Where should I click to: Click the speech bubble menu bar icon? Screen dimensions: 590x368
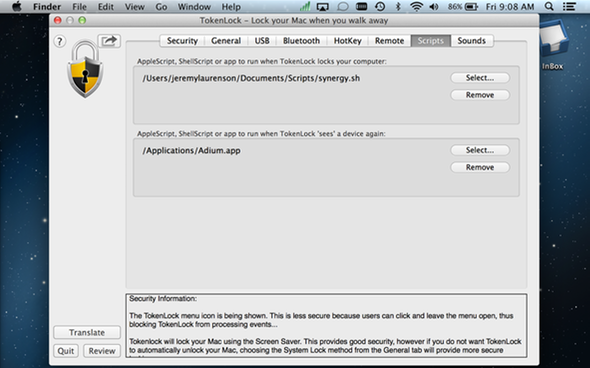[342, 6]
